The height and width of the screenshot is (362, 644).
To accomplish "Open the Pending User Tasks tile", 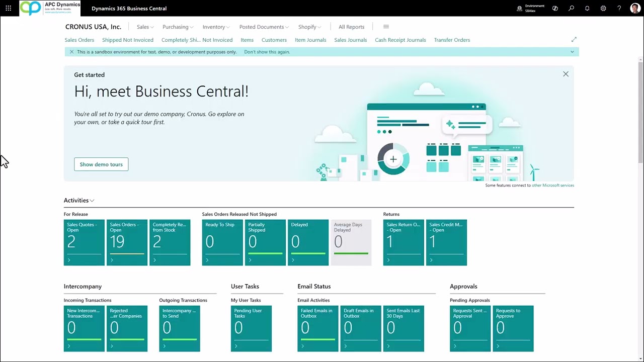I will (x=251, y=328).
